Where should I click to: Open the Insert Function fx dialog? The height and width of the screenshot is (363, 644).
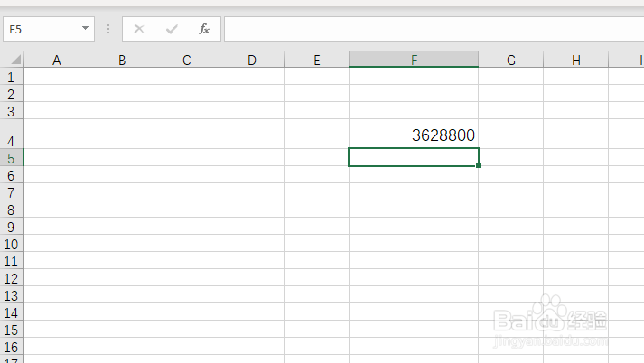(204, 29)
